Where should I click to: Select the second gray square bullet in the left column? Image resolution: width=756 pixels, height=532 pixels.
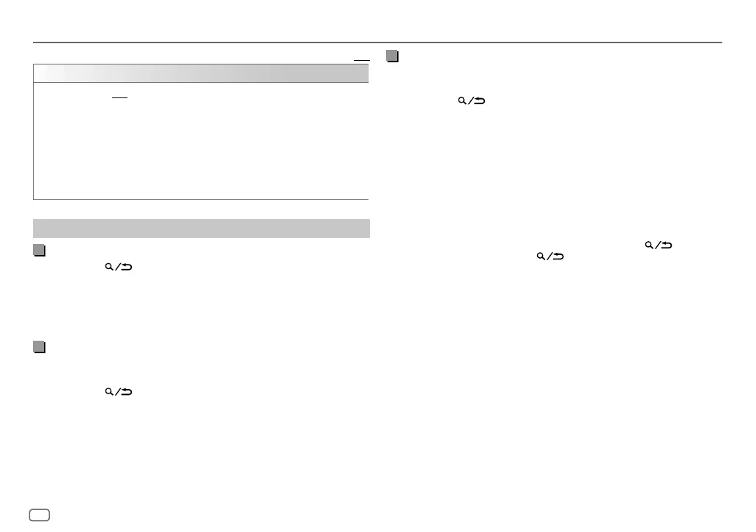[x=39, y=347]
